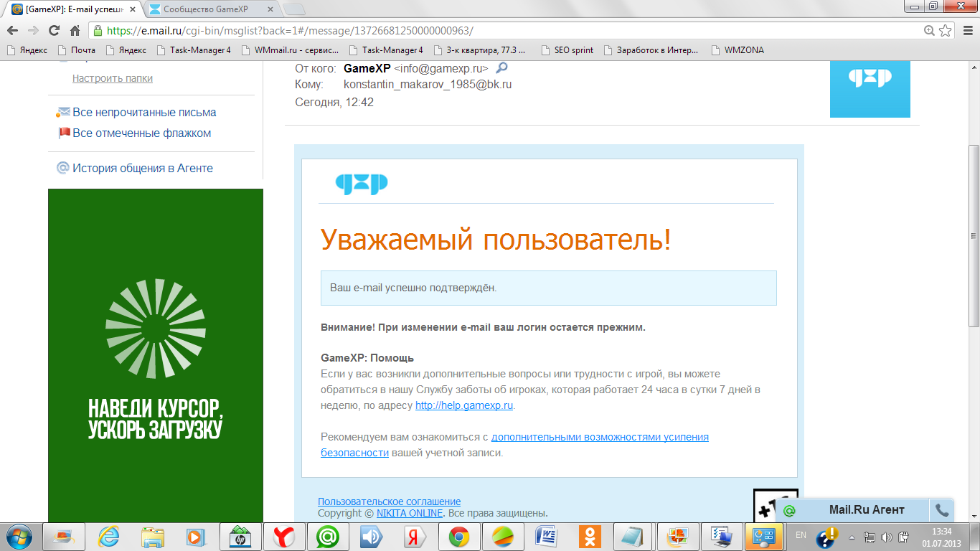This screenshot has width=980, height=551.
Task: Show hidden tray icons arrow
Action: pyautogui.click(x=852, y=537)
